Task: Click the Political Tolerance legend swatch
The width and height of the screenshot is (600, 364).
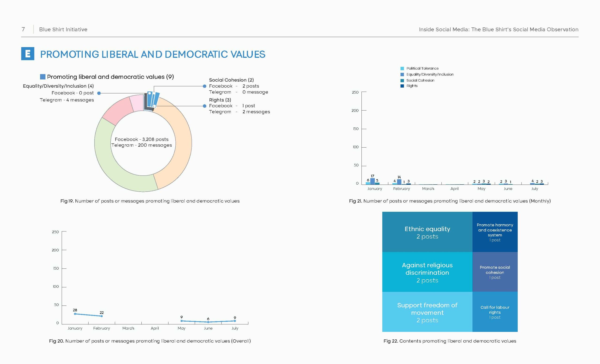Action: point(402,68)
